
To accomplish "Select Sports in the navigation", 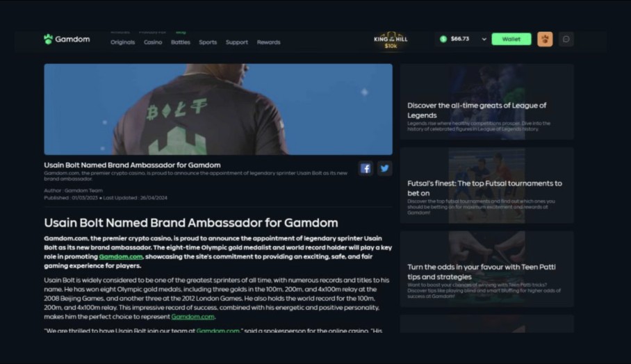I will [208, 42].
